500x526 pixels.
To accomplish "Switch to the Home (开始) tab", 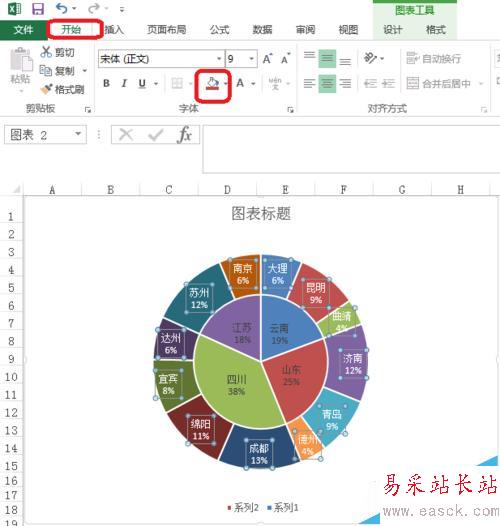I will pos(71,30).
